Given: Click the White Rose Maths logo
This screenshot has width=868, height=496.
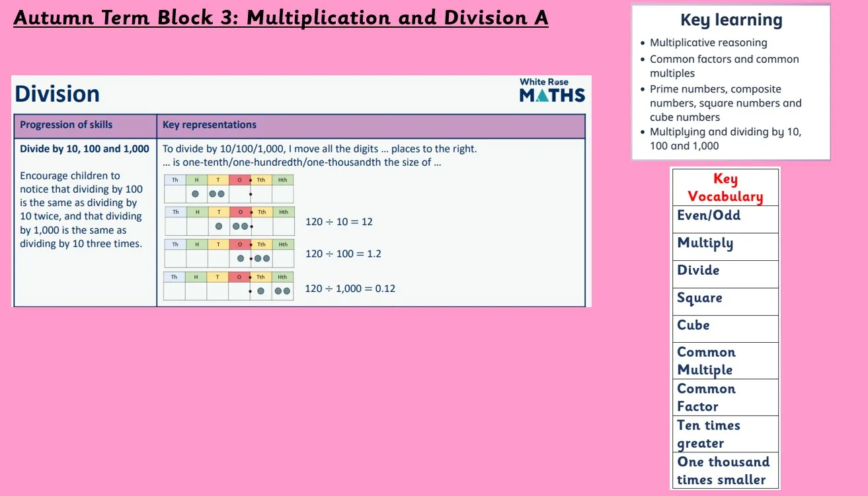Looking at the screenshot, I should pyautogui.click(x=552, y=91).
